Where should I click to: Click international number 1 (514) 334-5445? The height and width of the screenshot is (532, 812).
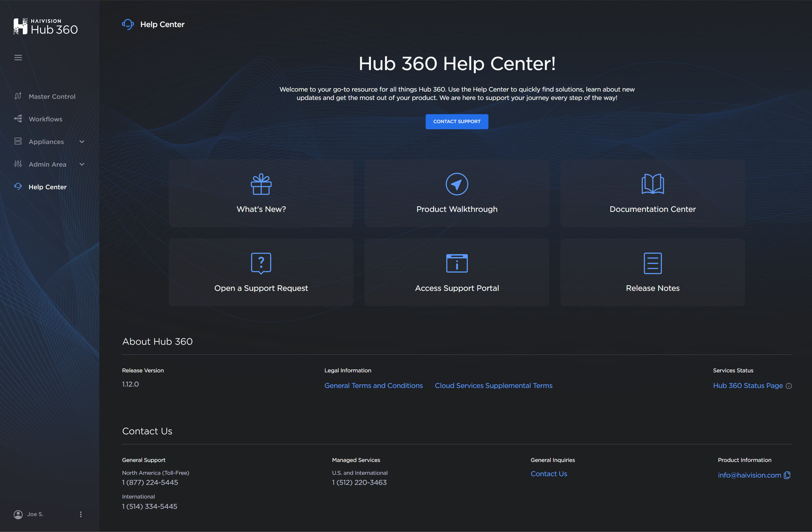(x=150, y=506)
